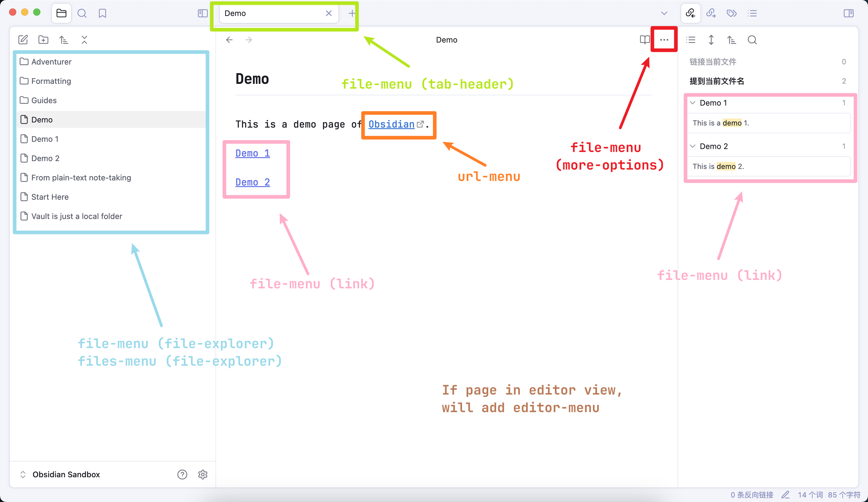Click the new folder icon
This screenshot has height=502, width=868.
[x=43, y=40]
